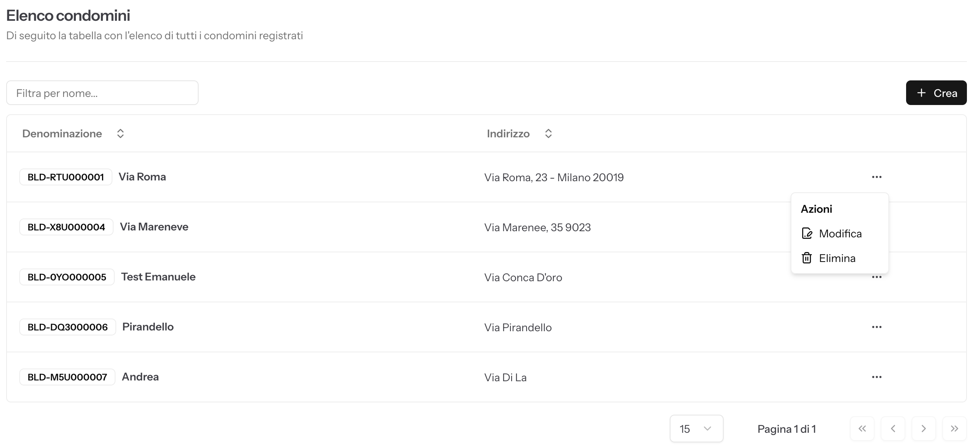Click the Crea button

coord(936,93)
